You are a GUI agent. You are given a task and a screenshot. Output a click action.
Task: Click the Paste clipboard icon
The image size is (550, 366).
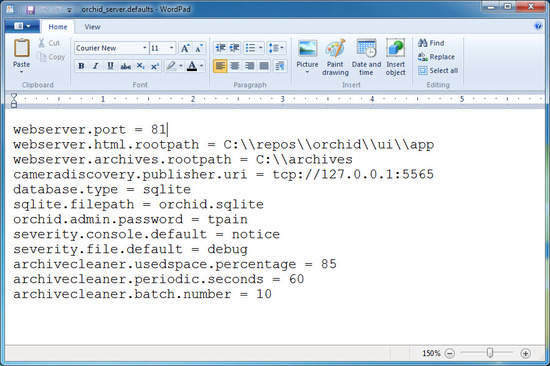pos(21,48)
